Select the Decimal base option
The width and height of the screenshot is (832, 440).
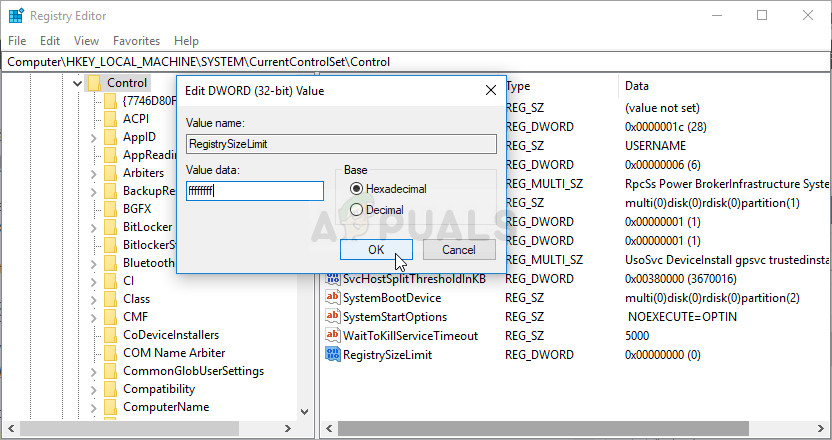(356, 210)
